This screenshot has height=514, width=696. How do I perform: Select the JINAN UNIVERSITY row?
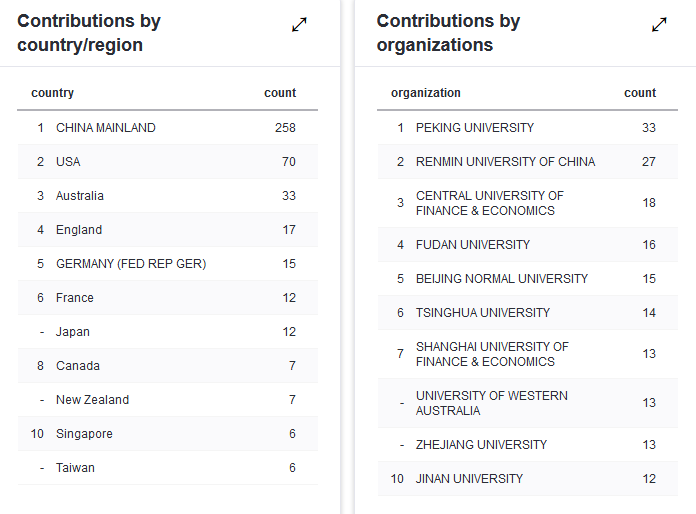coord(469,479)
